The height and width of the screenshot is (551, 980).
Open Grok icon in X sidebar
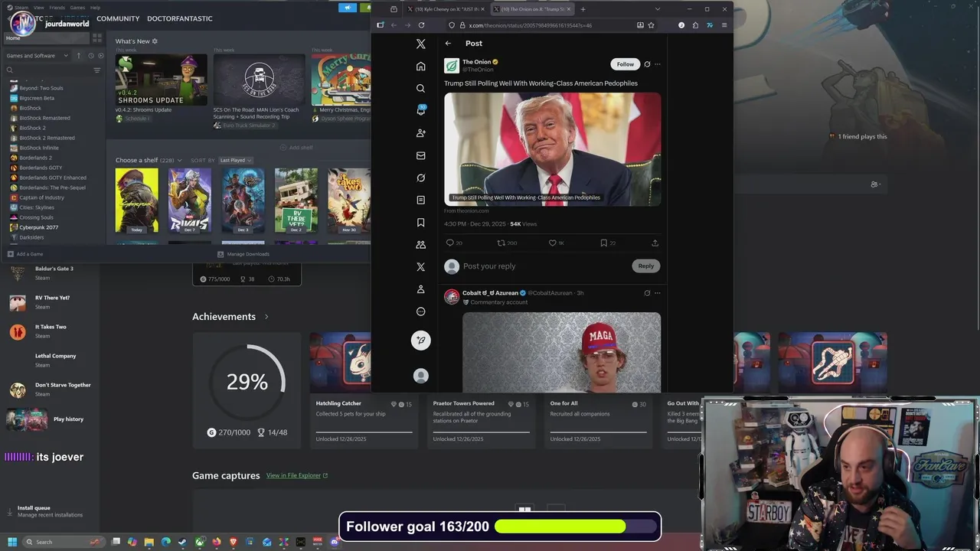pos(420,178)
